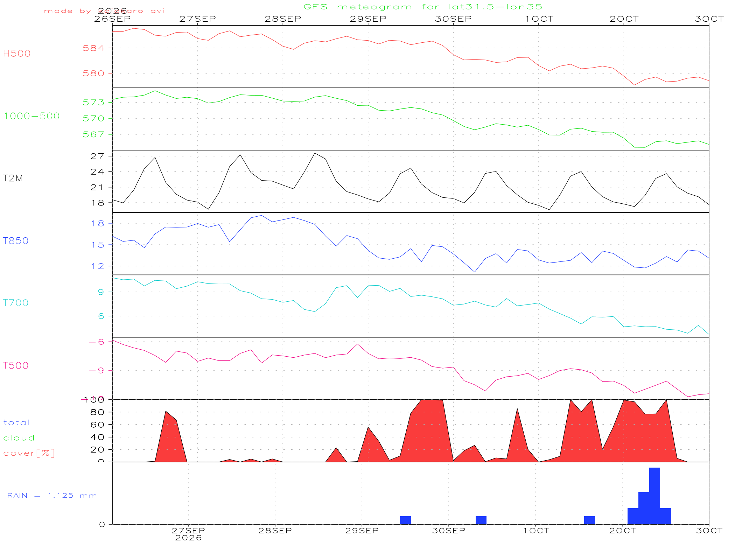Click the RAIN = 1.125 mm label
This screenshot has height=560, width=735.
(x=52, y=496)
